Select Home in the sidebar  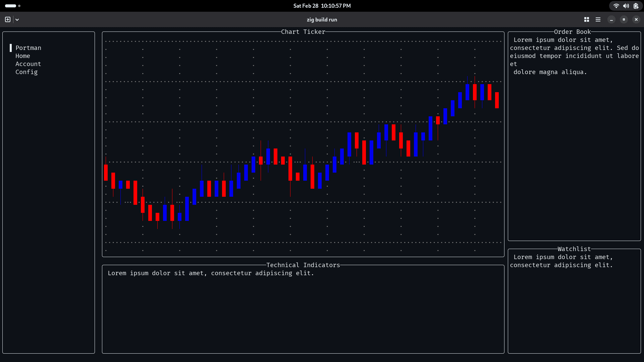click(x=23, y=56)
